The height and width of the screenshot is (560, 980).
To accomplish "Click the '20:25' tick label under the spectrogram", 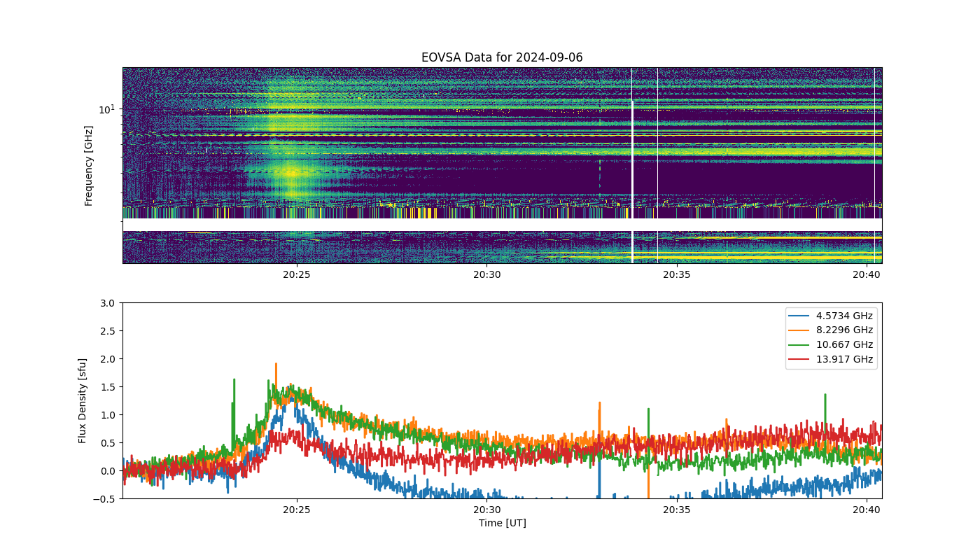I will pos(296,274).
